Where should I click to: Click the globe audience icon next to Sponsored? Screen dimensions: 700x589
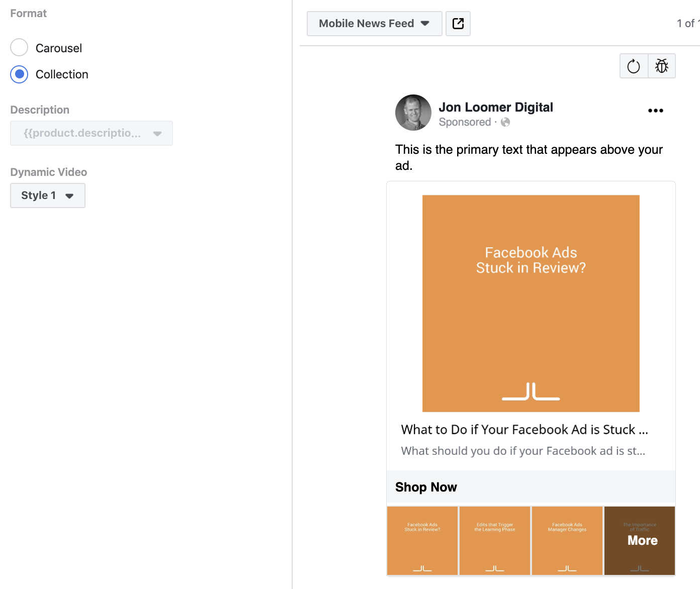505,122
